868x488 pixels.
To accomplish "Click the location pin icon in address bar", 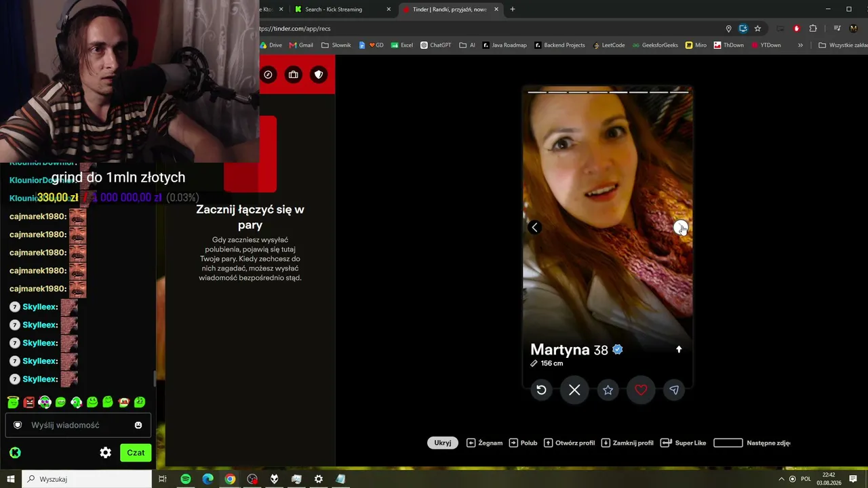I will coord(729,28).
